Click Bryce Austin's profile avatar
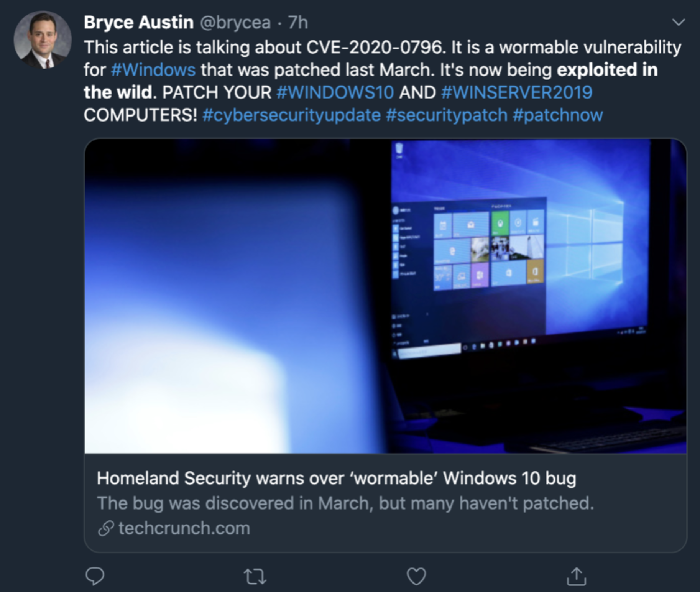Image resolution: width=700 pixels, height=592 pixels. pyautogui.click(x=43, y=40)
